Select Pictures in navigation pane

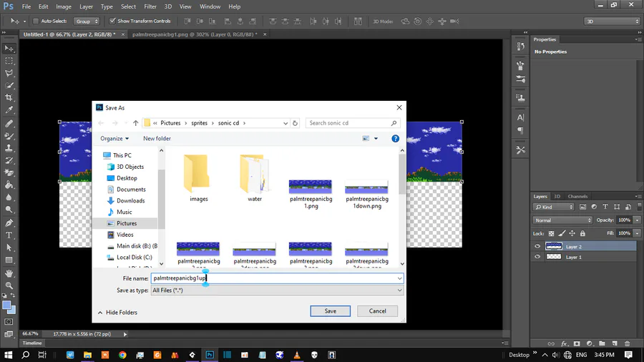[126, 223]
